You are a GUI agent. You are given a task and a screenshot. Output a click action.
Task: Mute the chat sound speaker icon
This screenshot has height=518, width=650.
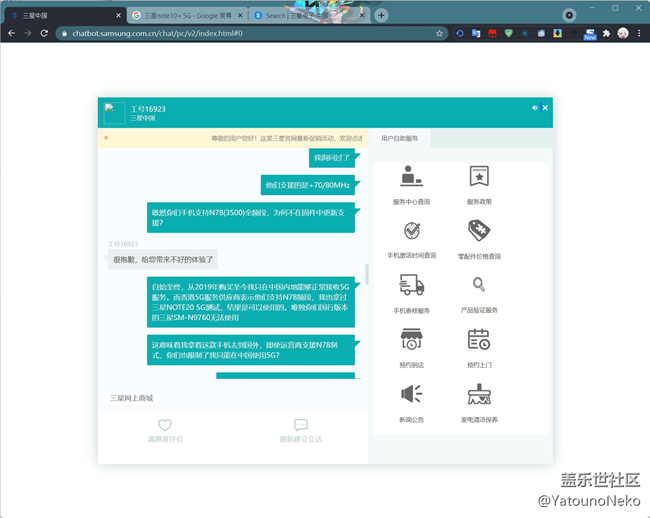534,108
